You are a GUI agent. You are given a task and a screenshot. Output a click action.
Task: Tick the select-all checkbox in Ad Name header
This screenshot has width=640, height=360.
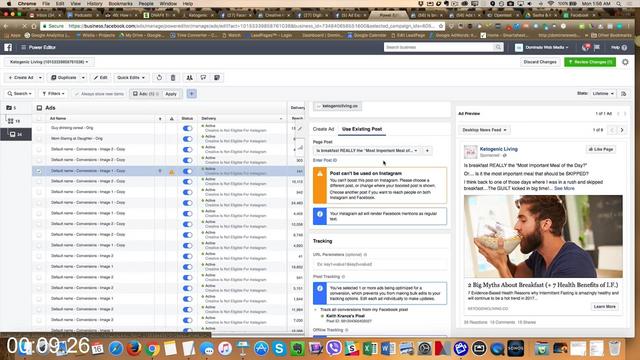pyautogui.click(x=39, y=118)
